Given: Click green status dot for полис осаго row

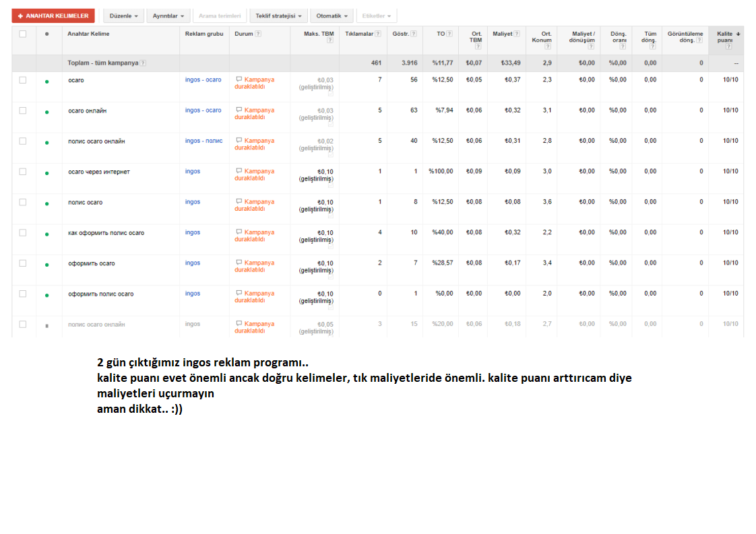Looking at the screenshot, I should (46, 204).
